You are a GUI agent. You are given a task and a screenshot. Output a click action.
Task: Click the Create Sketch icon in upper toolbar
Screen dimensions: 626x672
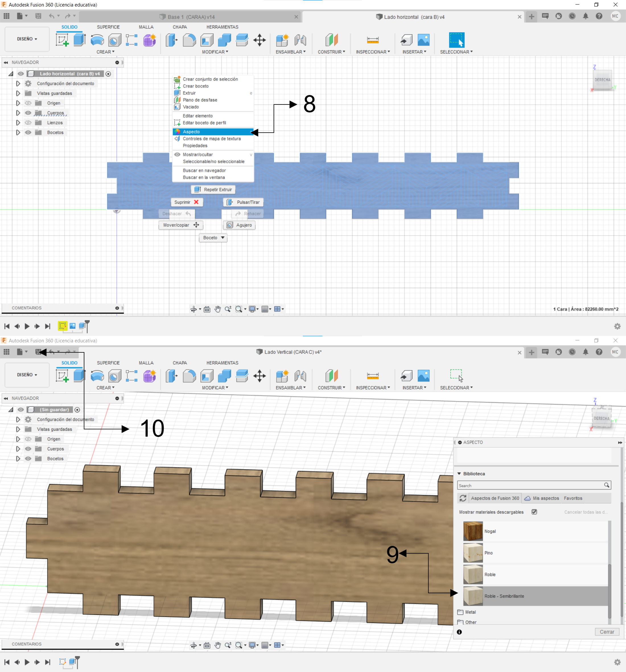click(x=62, y=40)
